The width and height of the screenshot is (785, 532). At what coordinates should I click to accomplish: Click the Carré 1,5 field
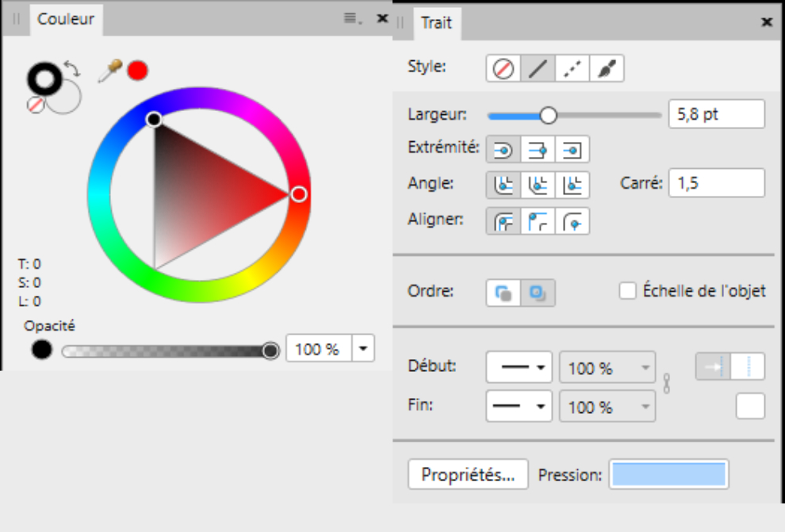pos(717,183)
